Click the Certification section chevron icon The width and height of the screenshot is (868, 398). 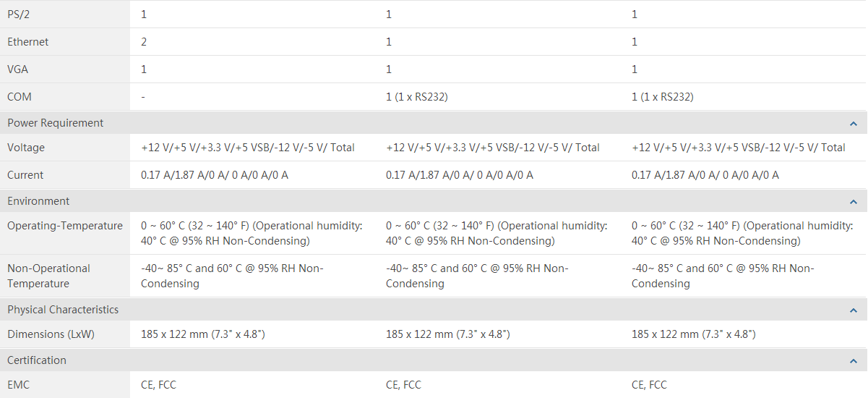pos(854,361)
